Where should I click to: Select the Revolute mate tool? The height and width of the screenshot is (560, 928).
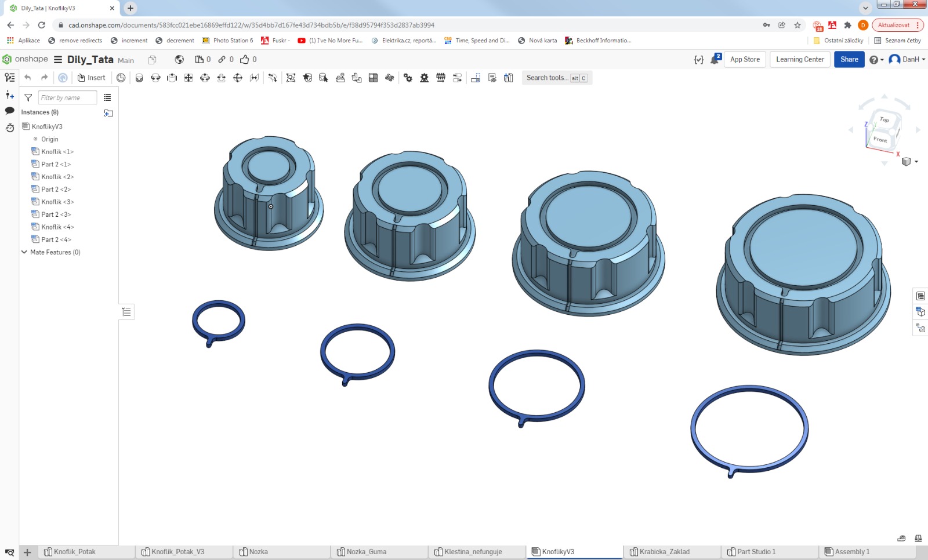[155, 78]
